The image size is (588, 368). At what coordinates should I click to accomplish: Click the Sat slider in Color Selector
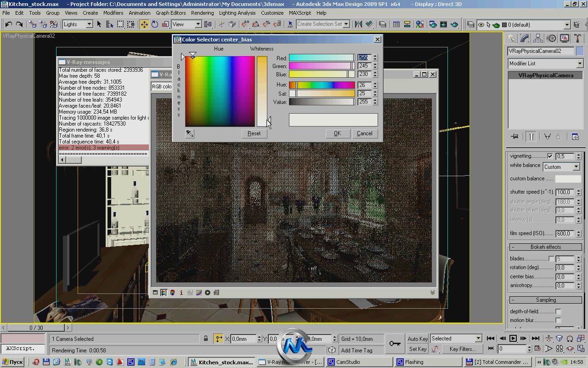click(322, 93)
